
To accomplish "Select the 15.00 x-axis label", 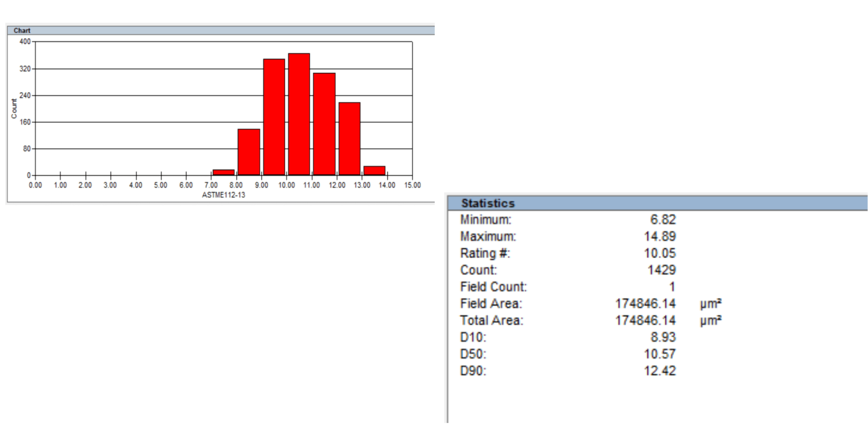I will pyautogui.click(x=412, y=185).
